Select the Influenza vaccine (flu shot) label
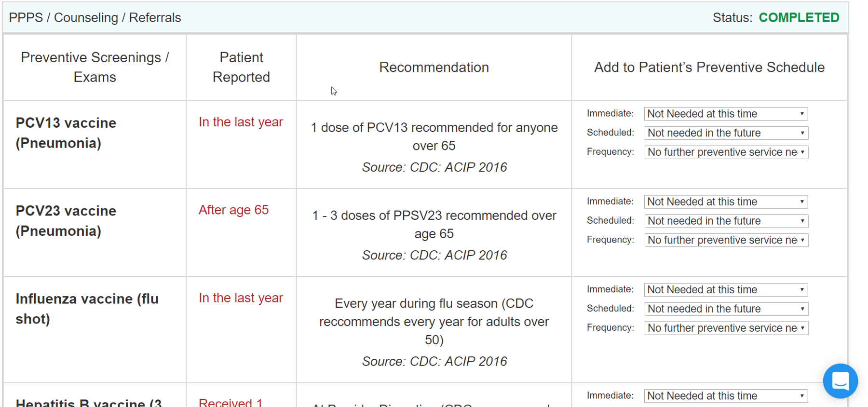 [x=87, y=309]
